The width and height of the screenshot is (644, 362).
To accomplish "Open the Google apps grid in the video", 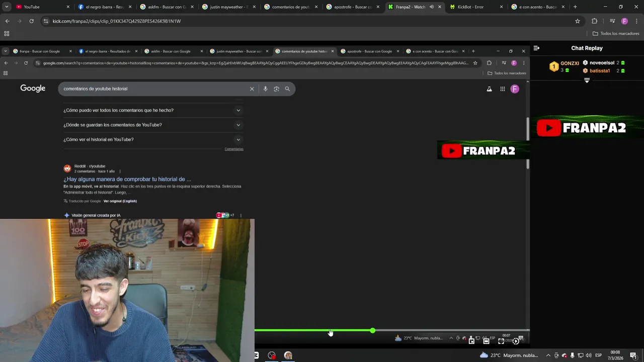I will click(x=502, y=89).
